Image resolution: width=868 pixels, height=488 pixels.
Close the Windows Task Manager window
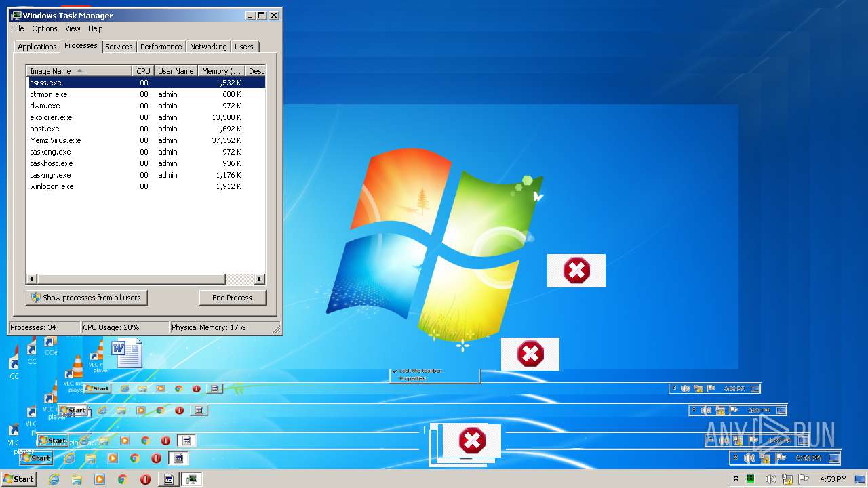click(x=274, y=15)
